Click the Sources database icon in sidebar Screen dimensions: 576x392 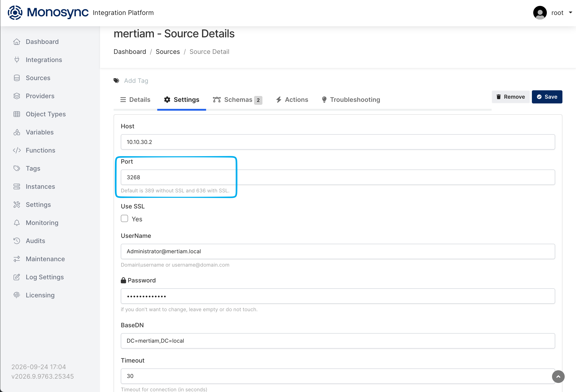click(17, 78)
